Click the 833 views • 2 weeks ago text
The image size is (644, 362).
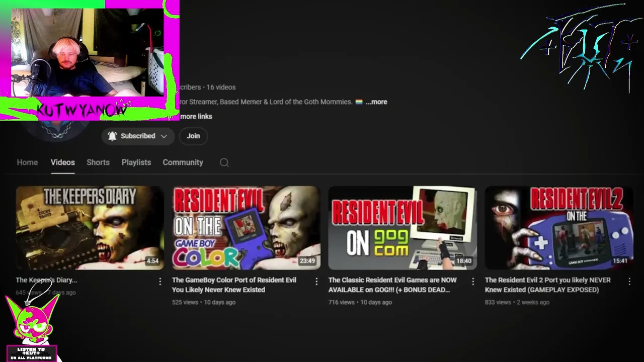pos(517,302)
